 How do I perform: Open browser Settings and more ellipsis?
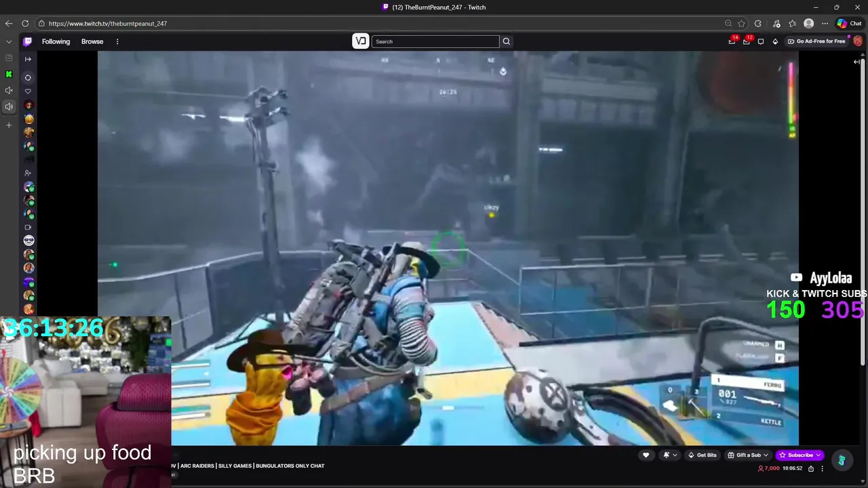825,23
